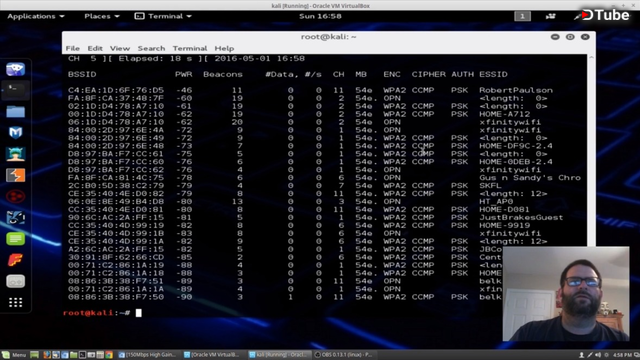The height and width of the screenshot is (360, 640).
Task: Open the Places menu in the top bar
Action: coord(102,16)
